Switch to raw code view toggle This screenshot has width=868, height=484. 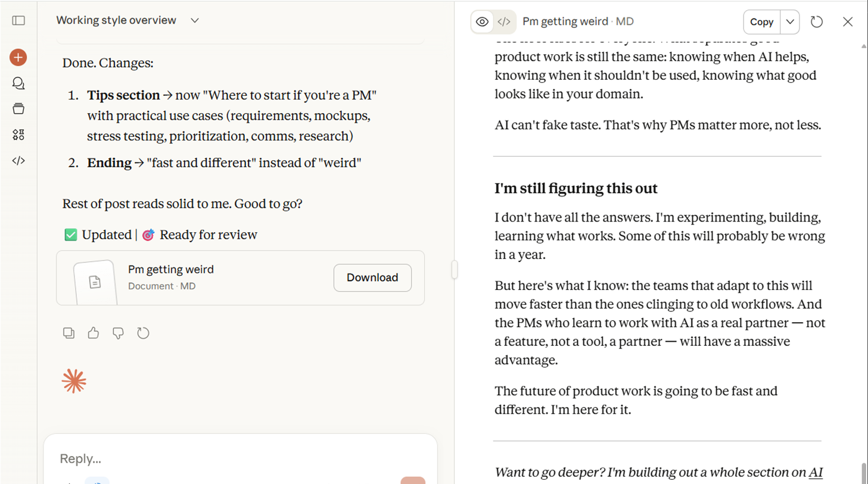(504, 22)
